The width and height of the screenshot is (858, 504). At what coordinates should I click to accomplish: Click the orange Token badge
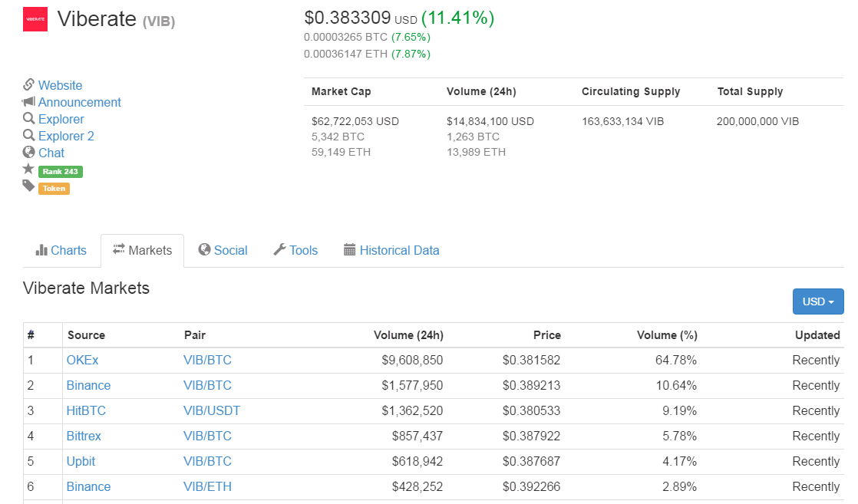(x=54, y=188)
